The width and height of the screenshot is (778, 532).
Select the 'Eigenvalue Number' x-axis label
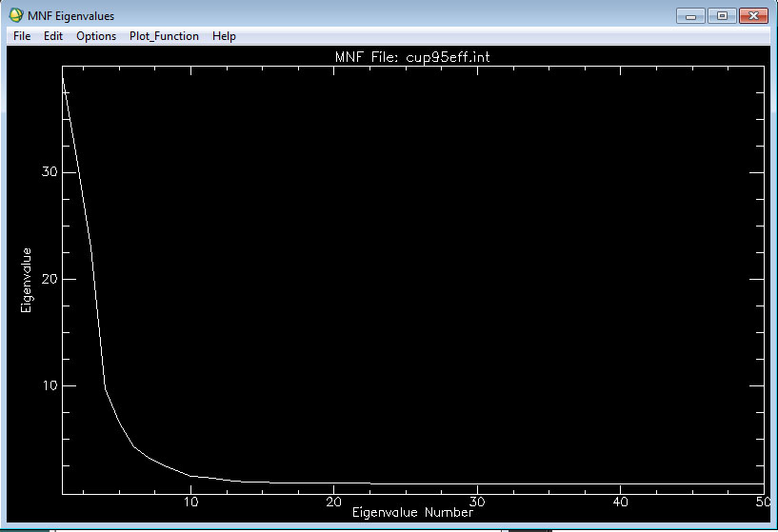tap(412, 512)
